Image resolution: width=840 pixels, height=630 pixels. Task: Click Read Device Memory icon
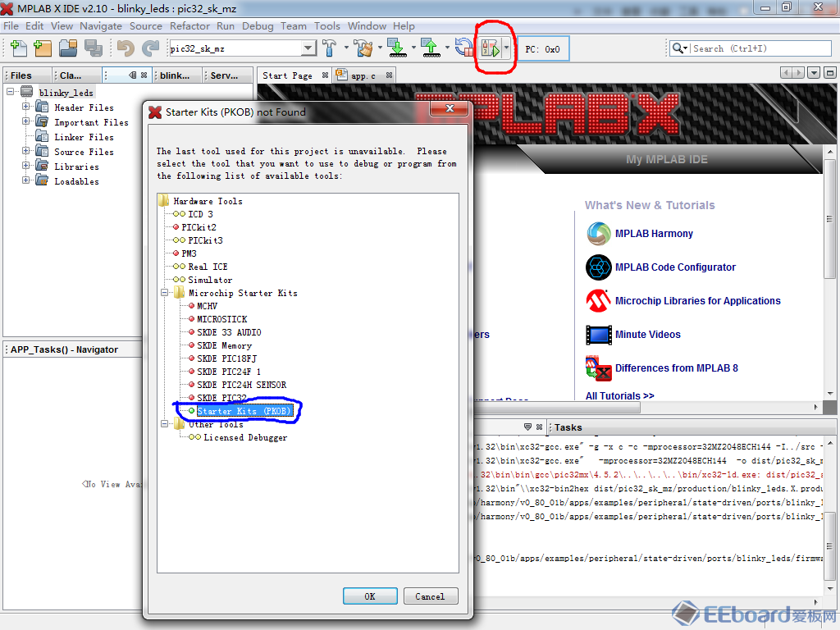431,48
